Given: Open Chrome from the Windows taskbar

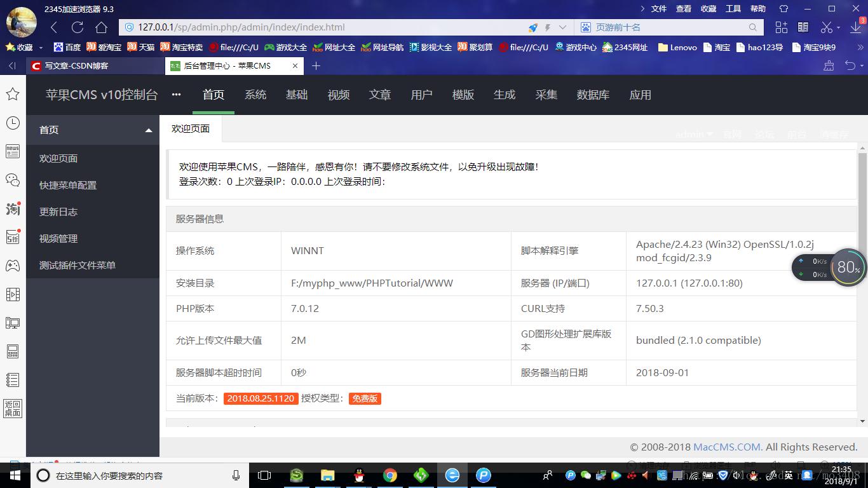Looking at the screenshot, I should pos(390,475).
